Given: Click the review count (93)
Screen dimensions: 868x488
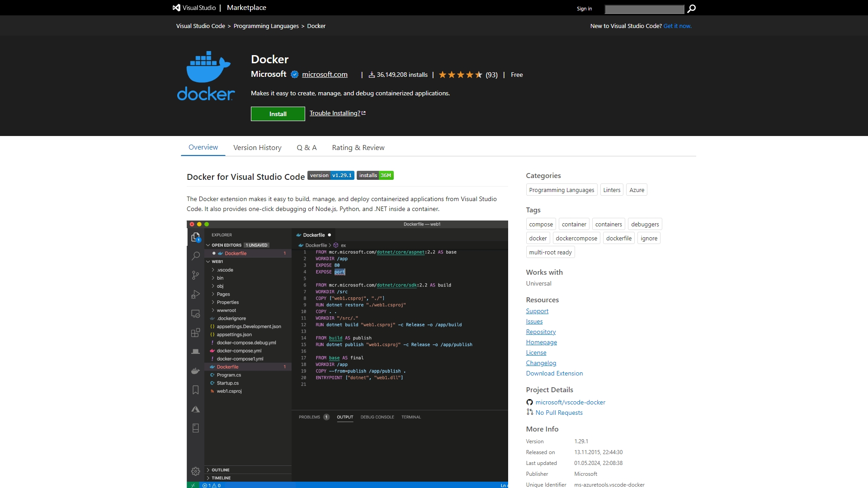Looking at the screenshot, I should [491, 75].
